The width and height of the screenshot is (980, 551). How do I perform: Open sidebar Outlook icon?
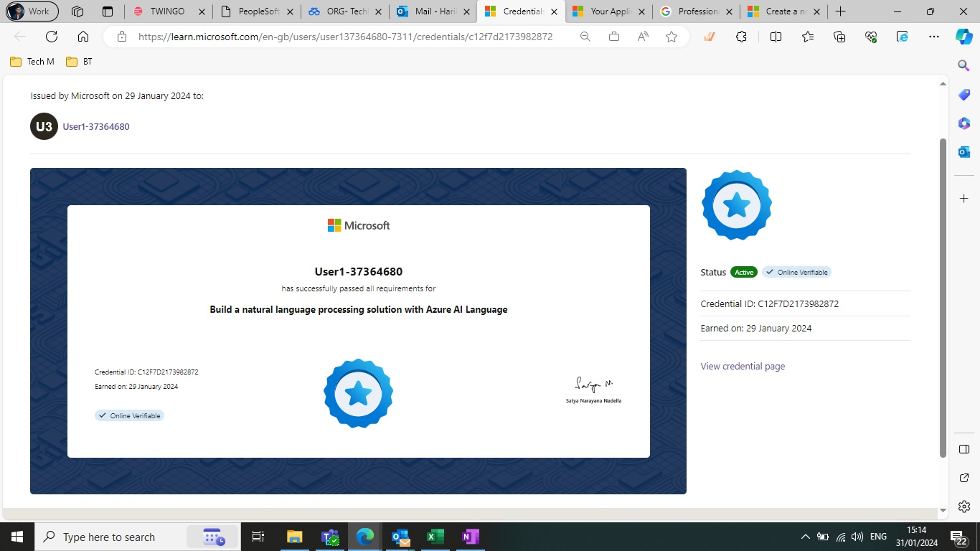(964, 152)
